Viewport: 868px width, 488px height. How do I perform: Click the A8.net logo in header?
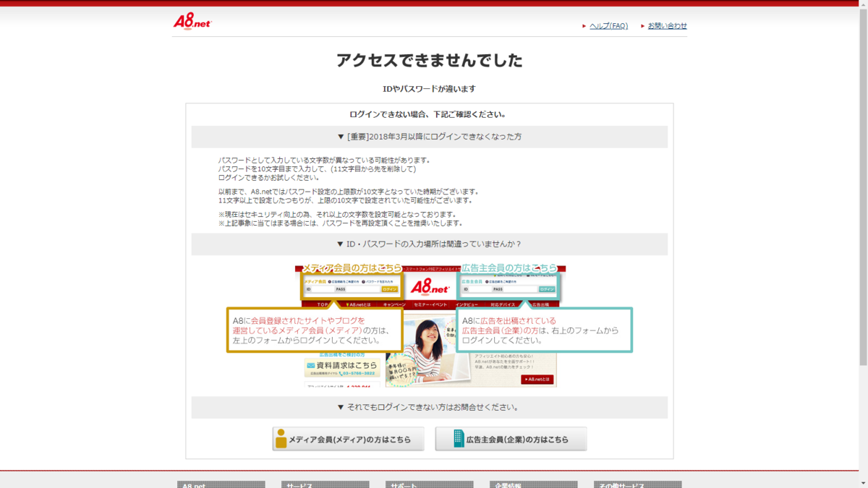[192, 22]
